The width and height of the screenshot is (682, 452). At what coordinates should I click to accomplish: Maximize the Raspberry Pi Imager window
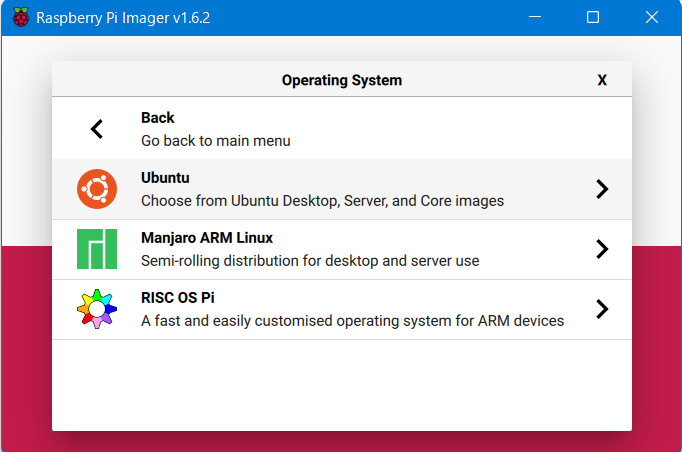click(x=593, y=17)
